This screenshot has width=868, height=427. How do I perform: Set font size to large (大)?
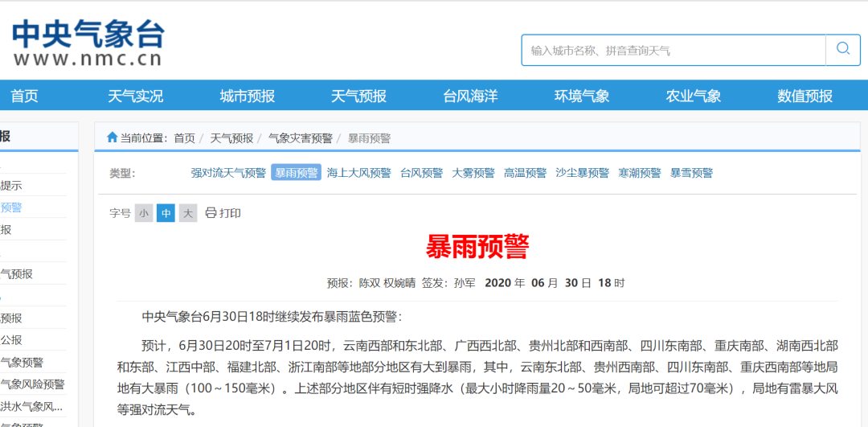point(187,213)
